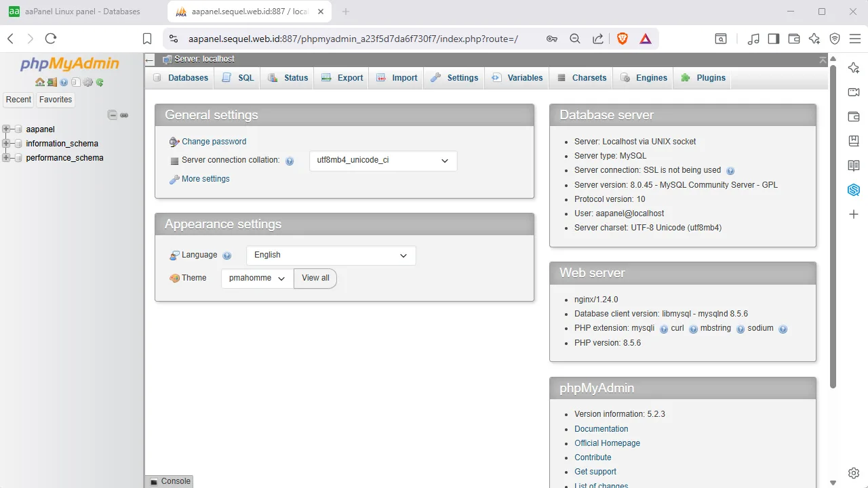Log out using the exit door icon
The height and width of the screenshot is (488, 868).
coord(52,83)
